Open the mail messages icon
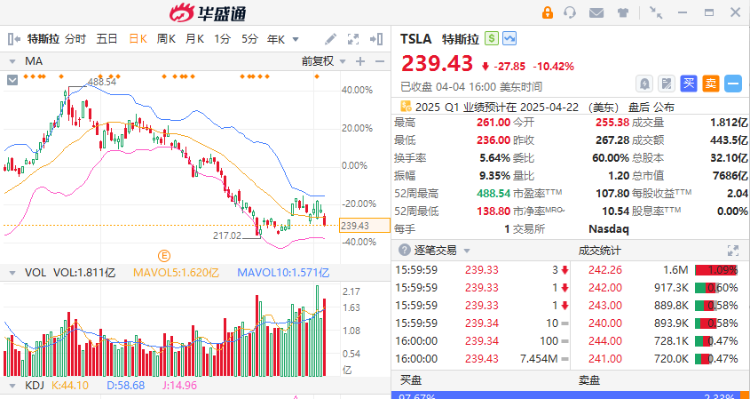 click(x=596, y=13)
